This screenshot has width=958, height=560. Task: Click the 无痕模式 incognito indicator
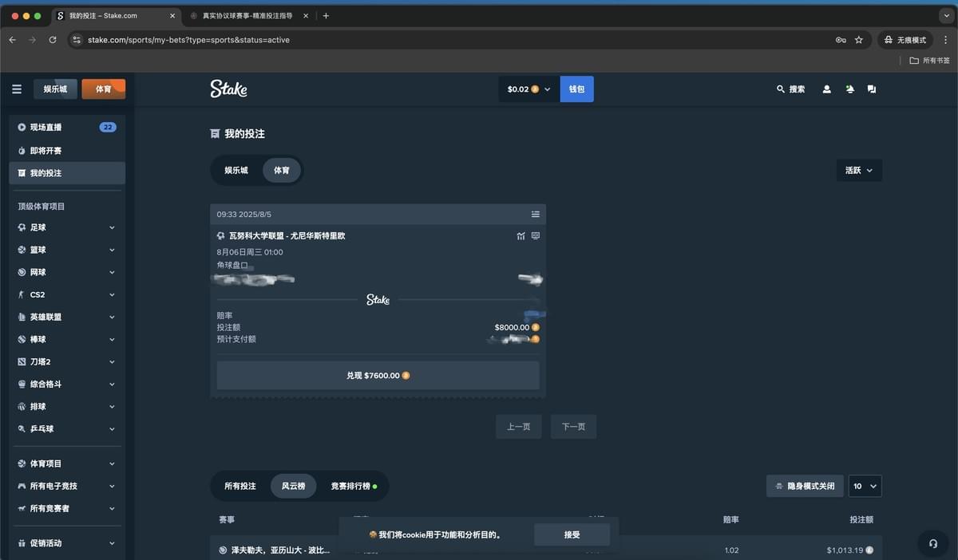[906, 40]
